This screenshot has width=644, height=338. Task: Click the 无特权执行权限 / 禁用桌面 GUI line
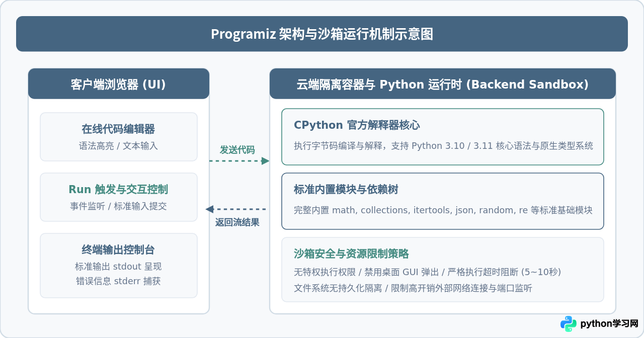pos(428,272)
